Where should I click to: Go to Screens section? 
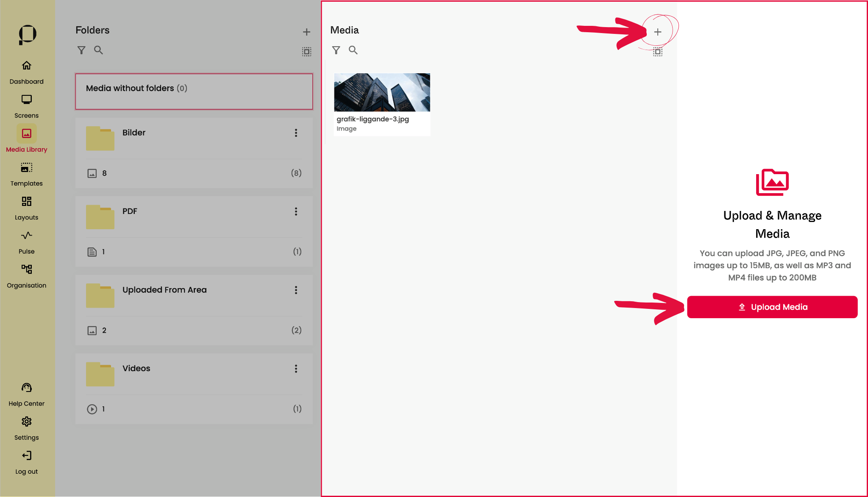26,106
